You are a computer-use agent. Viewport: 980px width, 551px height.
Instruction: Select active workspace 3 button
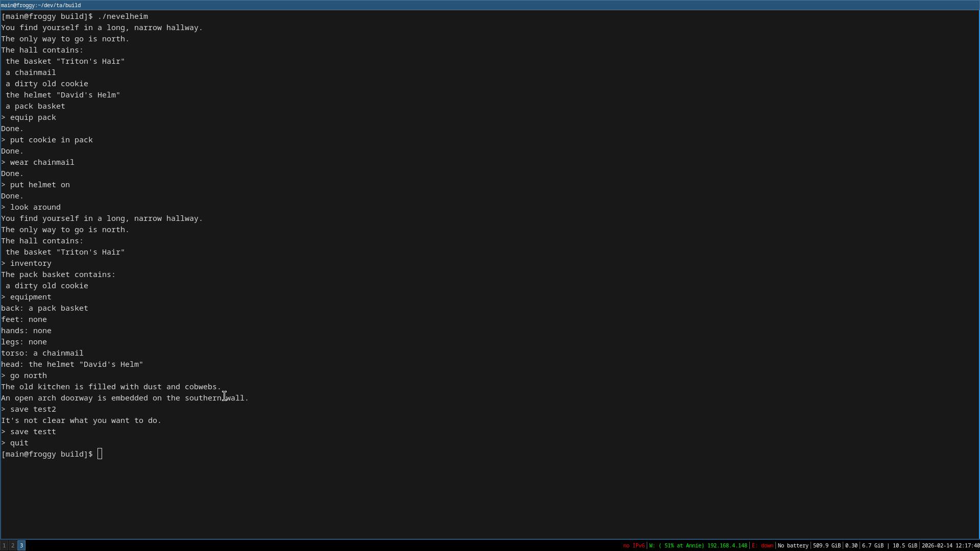(x=21, y=545)
